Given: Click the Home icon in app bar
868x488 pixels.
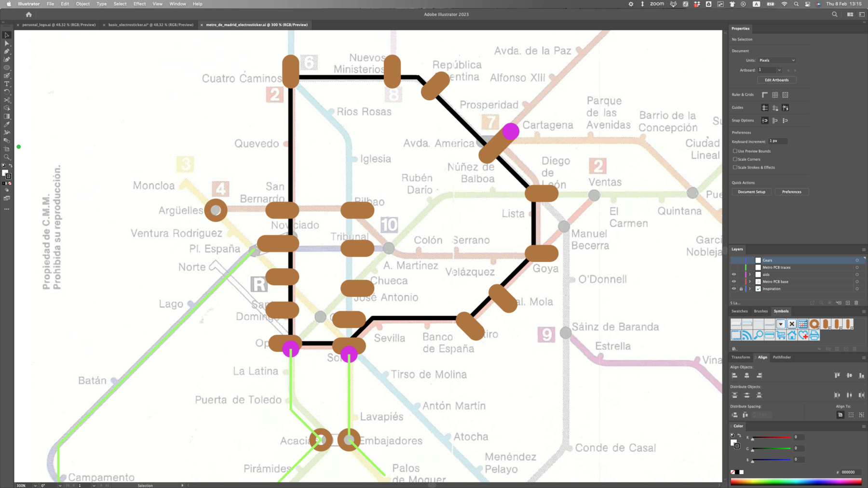Looking at the screenshot, I should click(29, 14).
